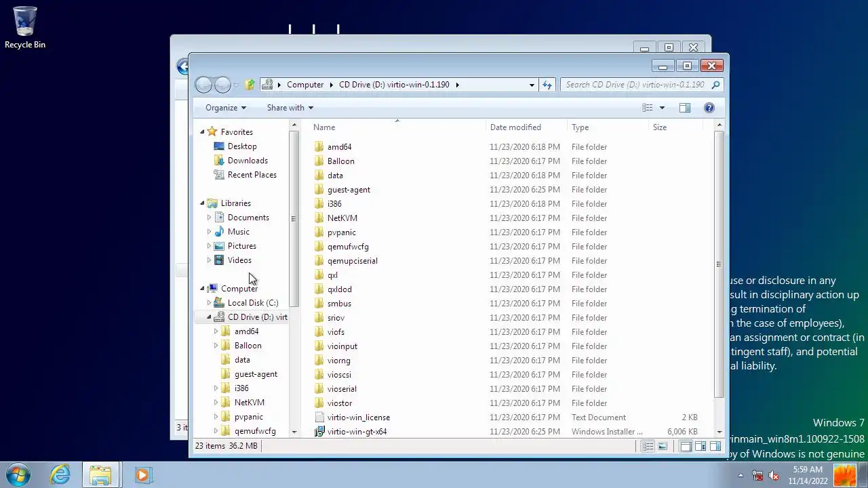The image size is (868, 488).
Task: Click the magnifier icon in search box
Action: 715,85
